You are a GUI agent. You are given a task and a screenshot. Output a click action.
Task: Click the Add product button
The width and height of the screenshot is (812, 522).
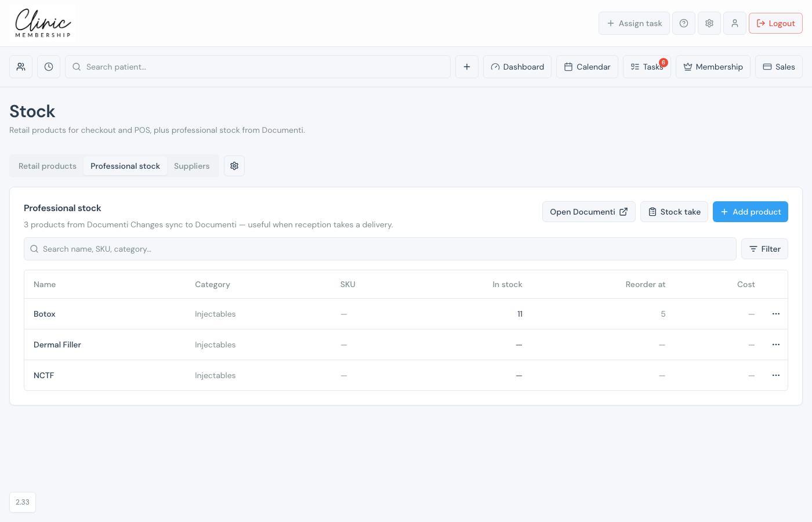tap(751, 212)
